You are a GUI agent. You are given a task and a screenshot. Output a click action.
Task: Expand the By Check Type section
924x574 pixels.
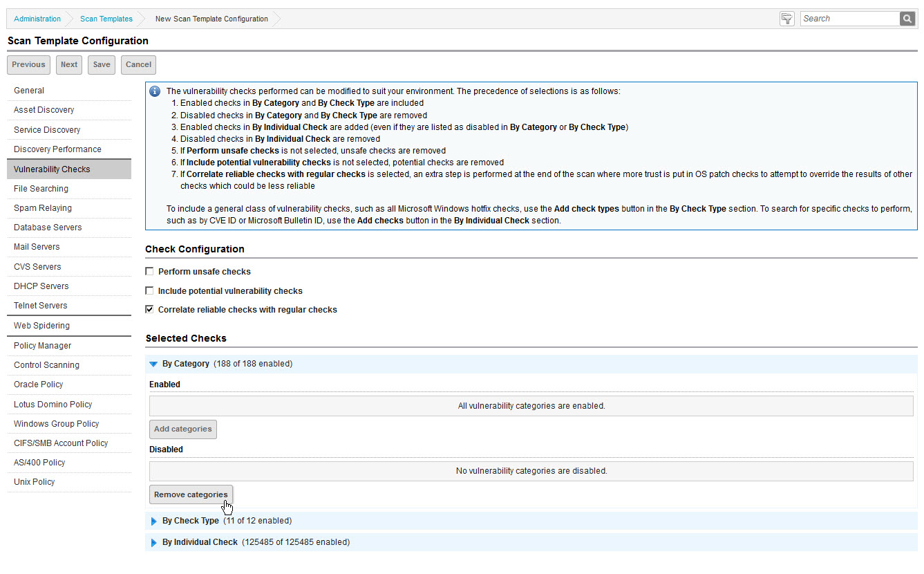click(153, 521)
